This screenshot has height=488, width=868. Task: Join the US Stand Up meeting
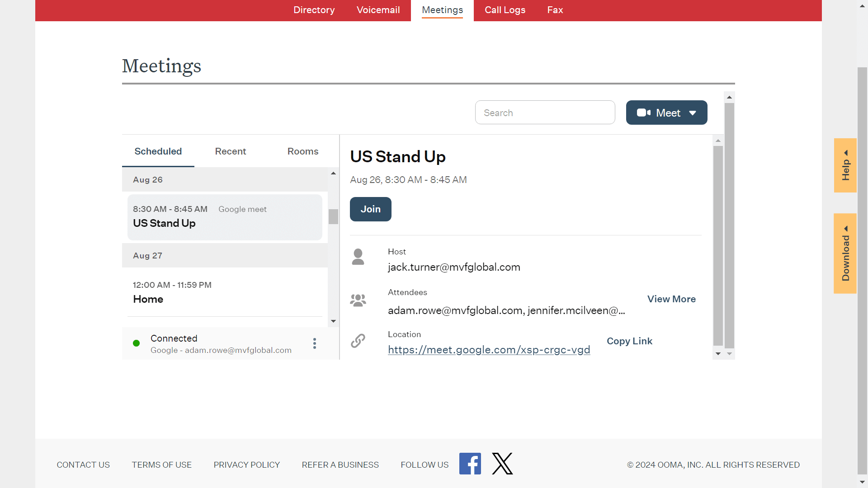370,209
